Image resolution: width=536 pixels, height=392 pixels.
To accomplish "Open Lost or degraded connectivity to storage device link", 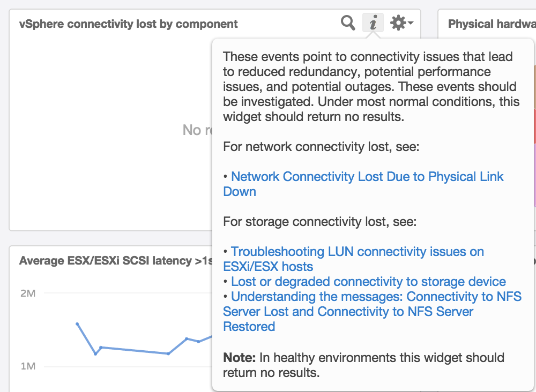I will [x=368, y=282].
